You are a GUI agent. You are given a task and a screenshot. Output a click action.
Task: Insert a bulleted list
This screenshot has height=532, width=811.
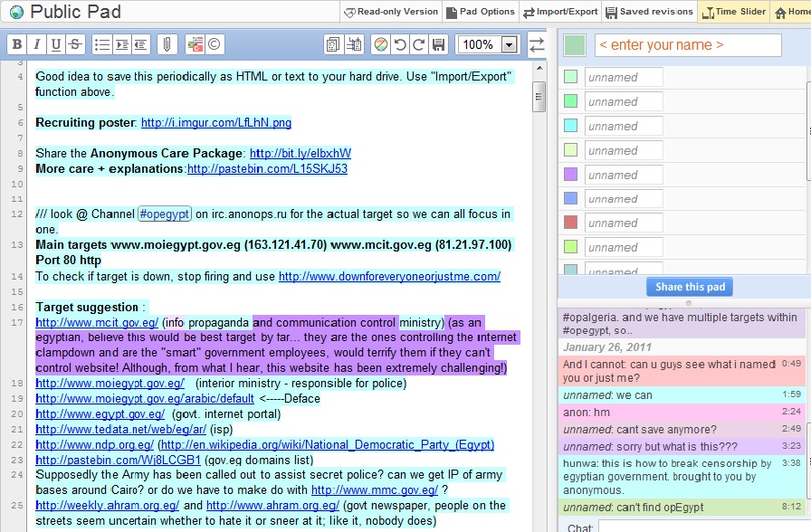102,44
